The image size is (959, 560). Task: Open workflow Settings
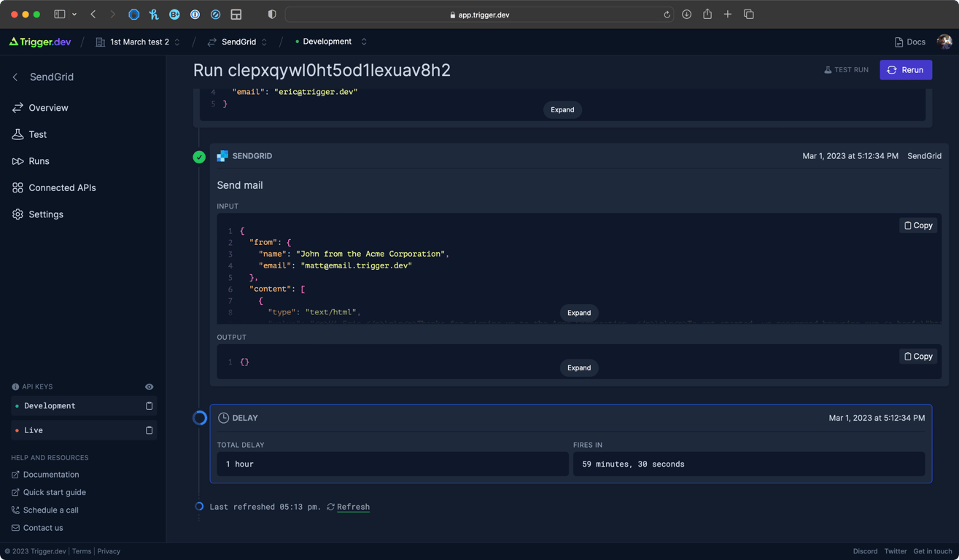coord(46,214)
